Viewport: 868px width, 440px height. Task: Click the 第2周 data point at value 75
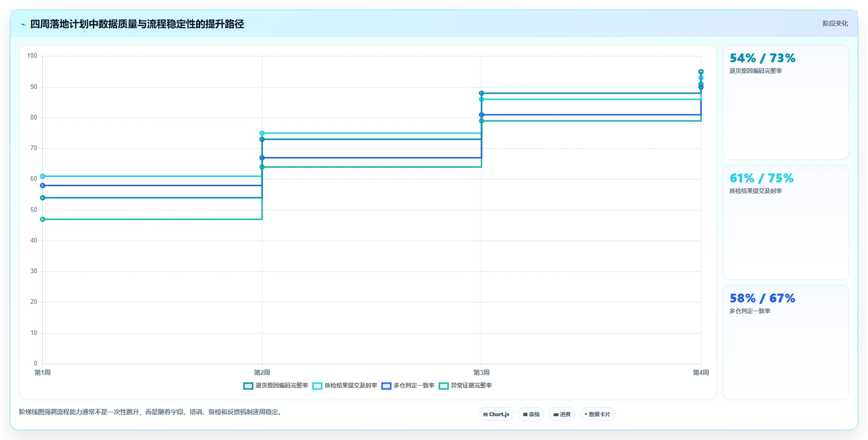[x=262, y=133]
